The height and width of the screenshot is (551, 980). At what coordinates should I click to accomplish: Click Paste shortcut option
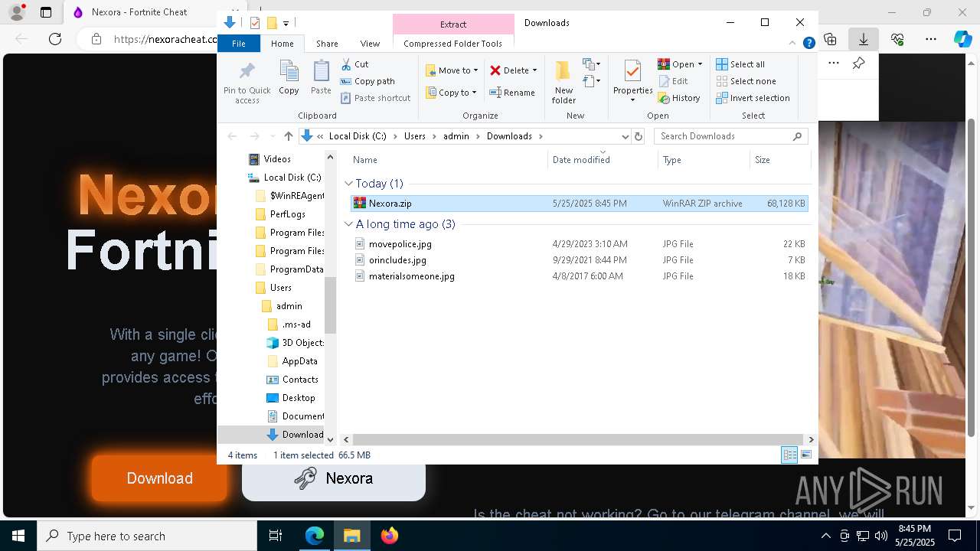pyautogui.click(x=375, y=98)
